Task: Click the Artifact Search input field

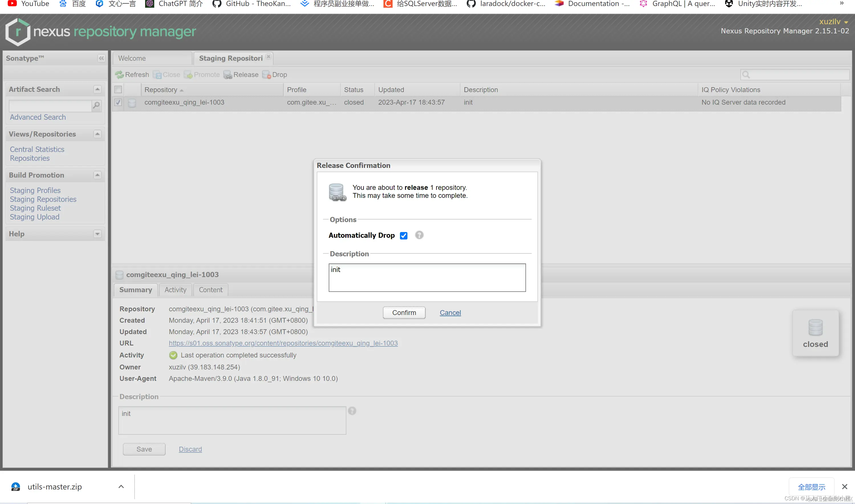Action: click(x=50, y=106)
